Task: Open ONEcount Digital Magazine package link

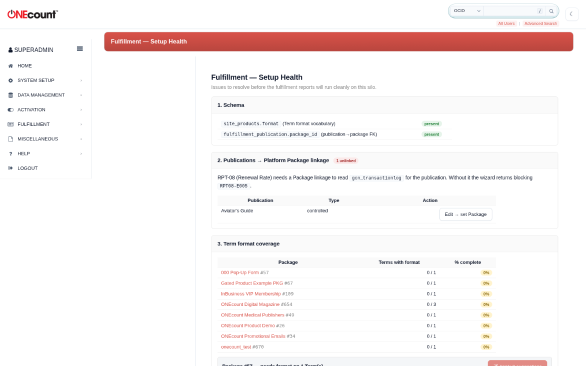Action: [x=250, y=304]
